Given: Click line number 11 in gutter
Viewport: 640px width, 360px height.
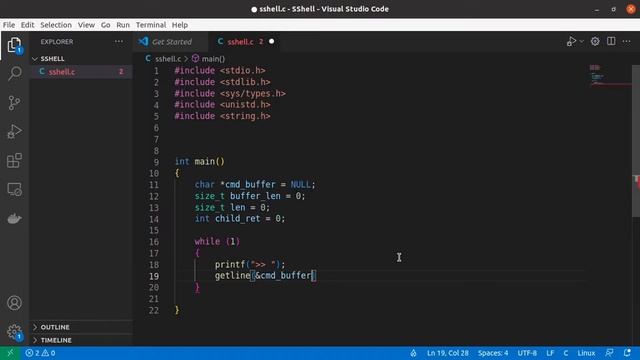Looking at the screenshot, I should (154, 185).
